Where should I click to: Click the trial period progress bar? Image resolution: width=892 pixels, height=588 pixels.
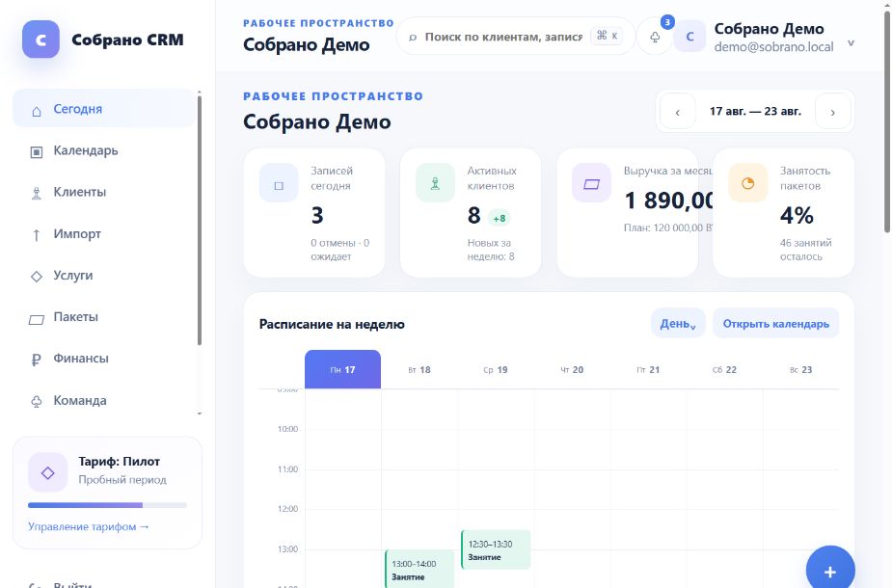pyautogui.click(x=107, y=505)
